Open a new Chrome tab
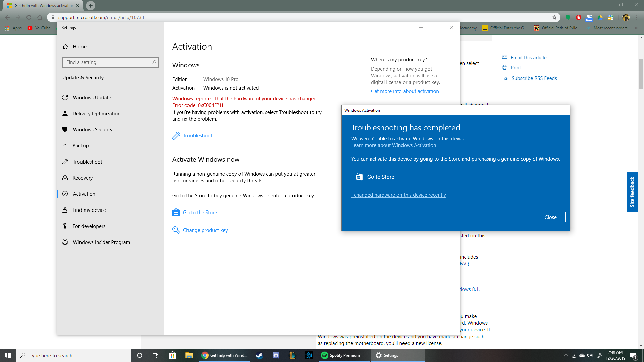 [x=91, y=6]
